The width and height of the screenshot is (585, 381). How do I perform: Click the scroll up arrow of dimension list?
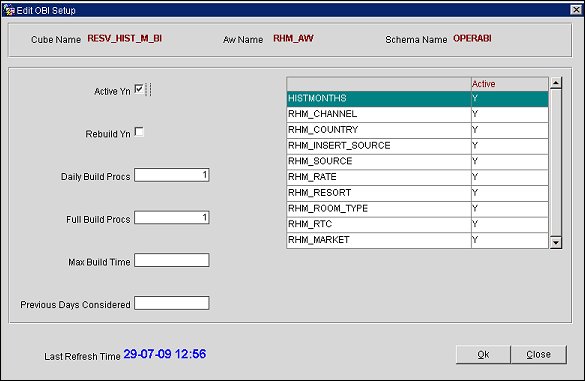click(x=556, y=83)
